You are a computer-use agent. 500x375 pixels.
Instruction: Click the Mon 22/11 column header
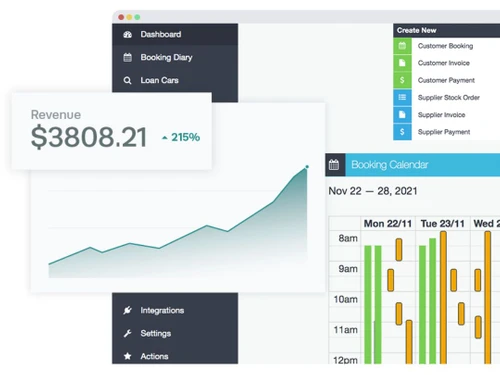pyautogui.click(x=388, y=223)
